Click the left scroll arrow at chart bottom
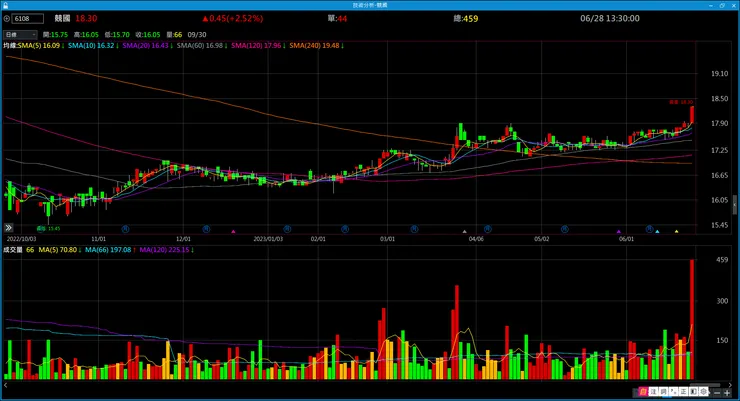Screen dimensions: 740x401 pos(6,385)
